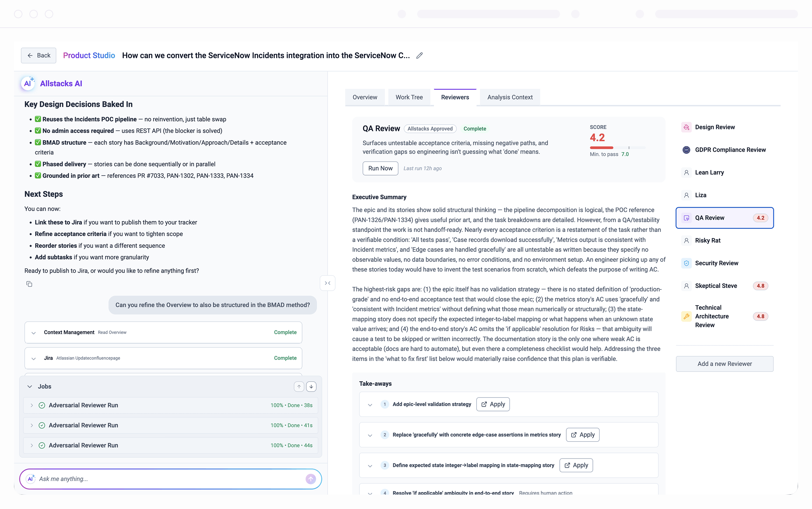Click the pencil edit title icon

pos(419,55)
